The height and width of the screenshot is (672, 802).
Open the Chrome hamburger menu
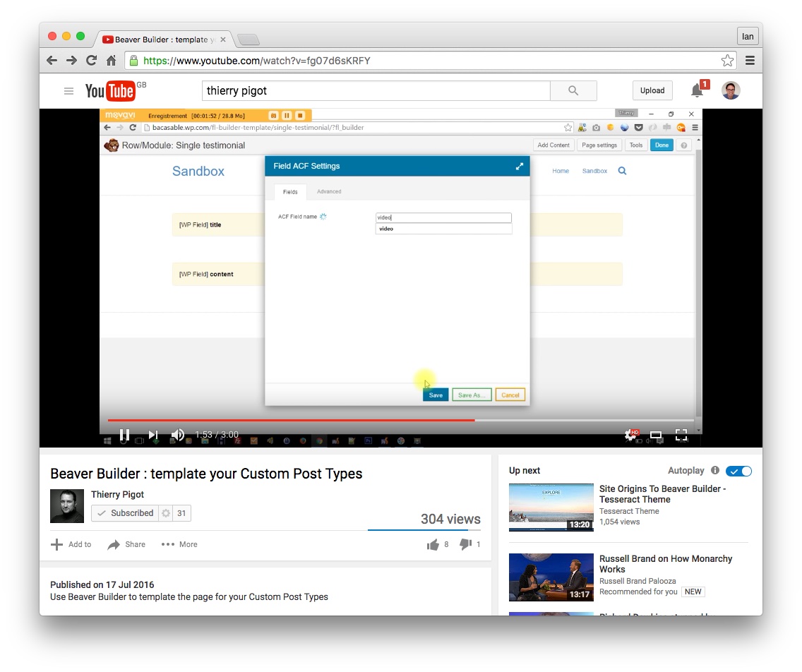(x=750, y=60)
